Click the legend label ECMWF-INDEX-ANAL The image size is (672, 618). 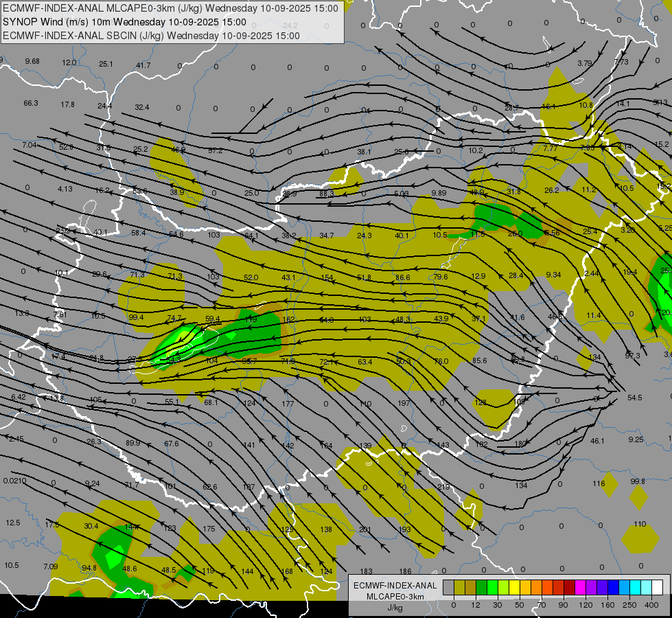tap(395, 586)
